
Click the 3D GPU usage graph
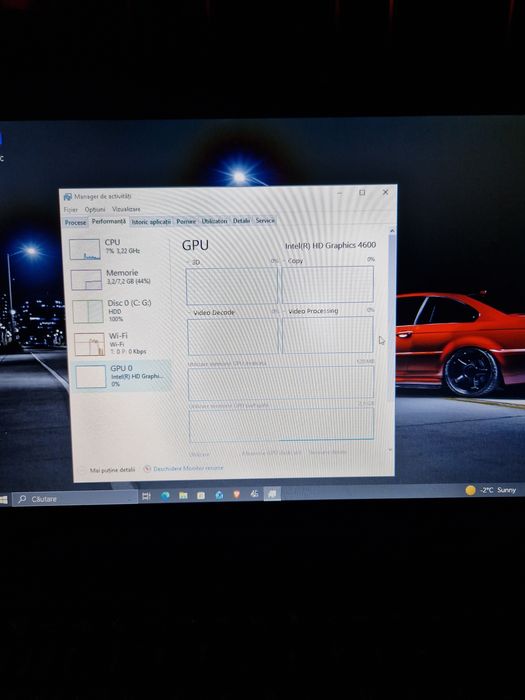click(x=232, y=286)
